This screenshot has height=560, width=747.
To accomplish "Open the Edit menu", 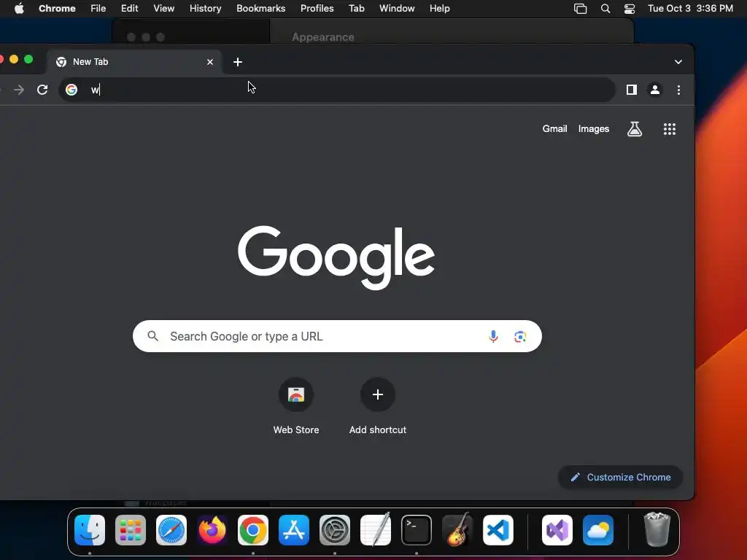I will coord(130,8).
